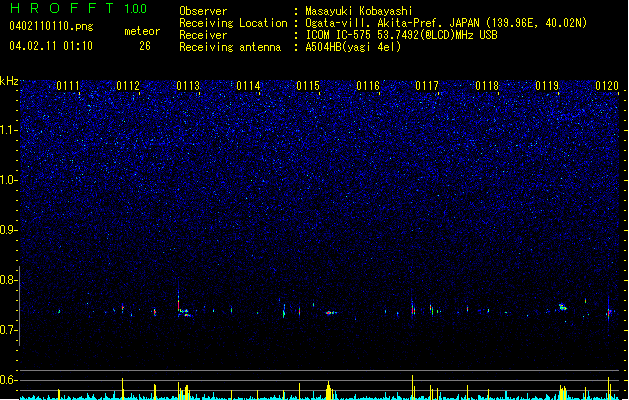Image resolution: width=629 pixels, height=400 pixels.
Task: Click the 0114 time marker
Action: (x=248, y=86)
